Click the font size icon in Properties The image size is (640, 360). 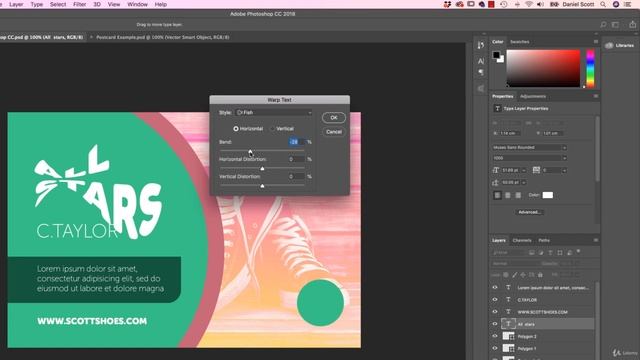(496, 170)
